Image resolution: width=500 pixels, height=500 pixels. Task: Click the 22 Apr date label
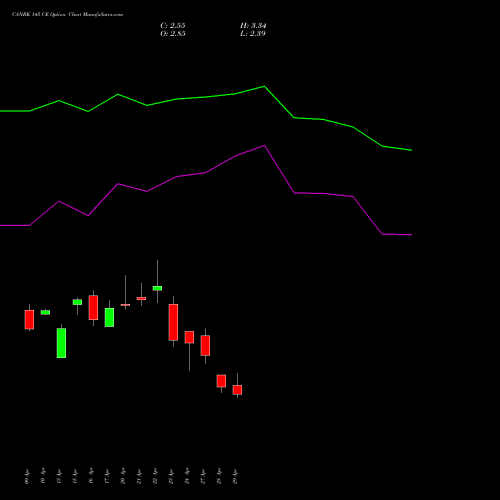155,476
